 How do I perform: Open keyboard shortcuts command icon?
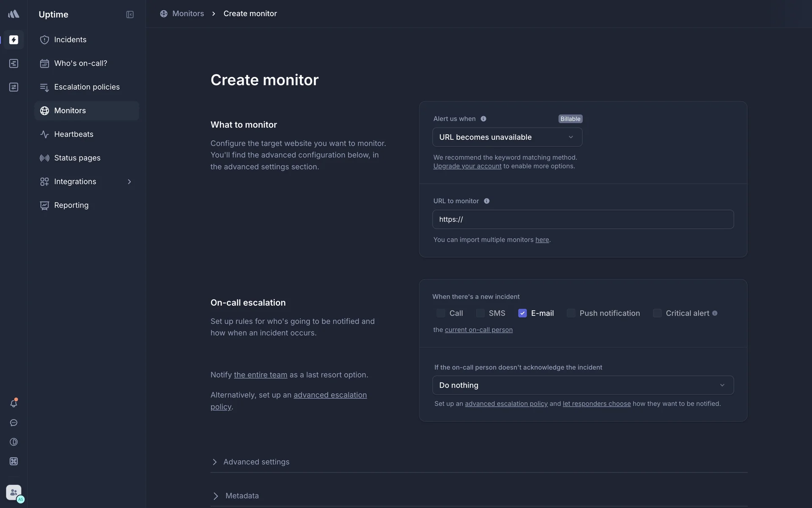(x=14, y=461)
